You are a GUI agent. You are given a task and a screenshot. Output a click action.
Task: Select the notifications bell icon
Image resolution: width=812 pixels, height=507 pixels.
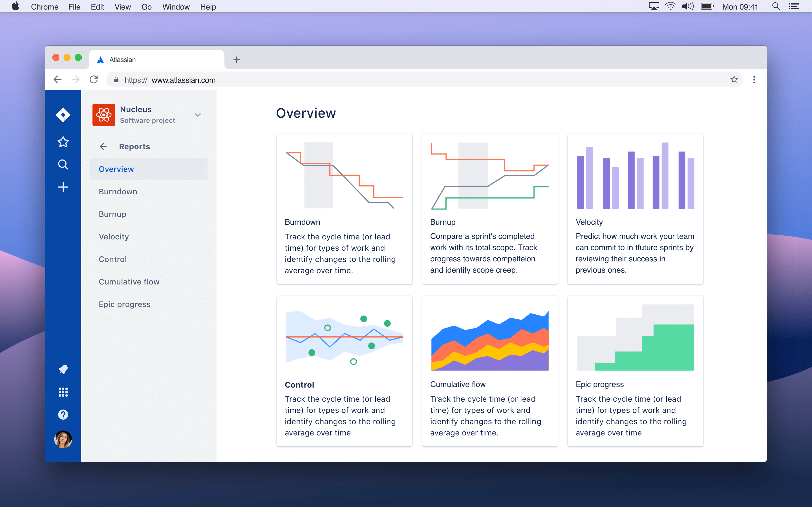(63, 369)
